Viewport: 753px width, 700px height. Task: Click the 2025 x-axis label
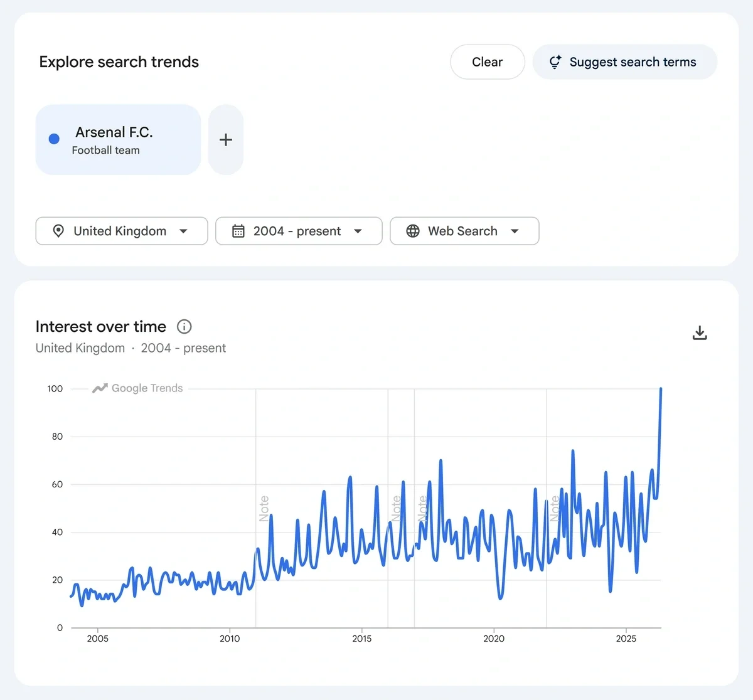tap(626, 639)
